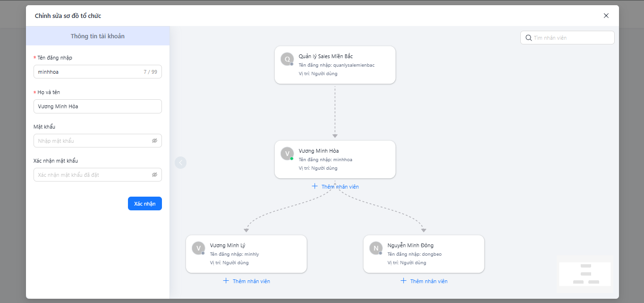Close the organization chart dialog
Screen dimensions: 644x303
(606, 16)
